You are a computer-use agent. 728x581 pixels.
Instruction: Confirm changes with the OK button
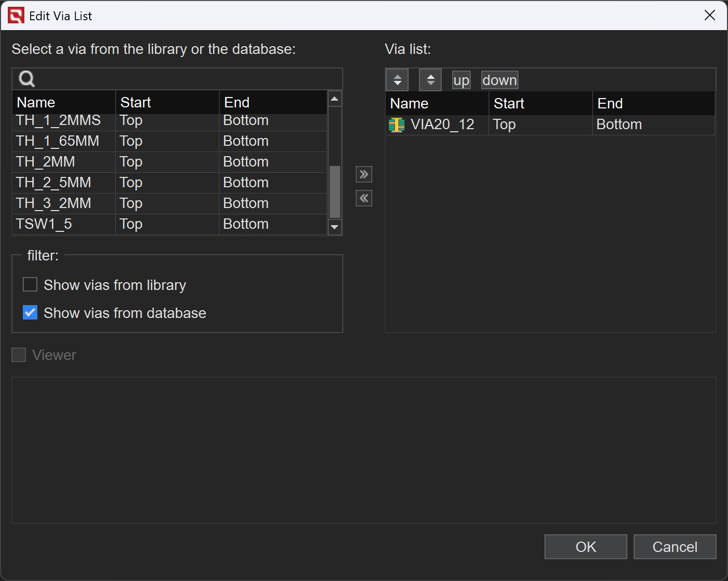click(x=585, y=547)
